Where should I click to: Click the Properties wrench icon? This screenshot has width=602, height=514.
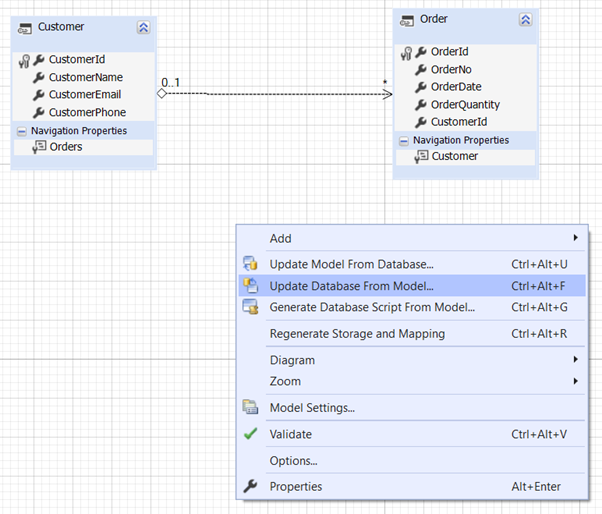(x=250, y=486)
